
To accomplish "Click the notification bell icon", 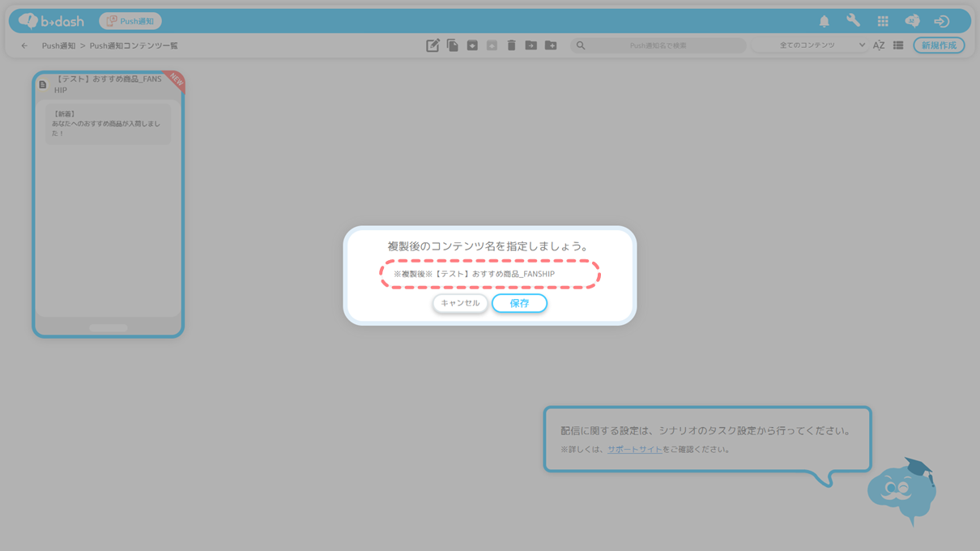I will click(x=824, y=21).
